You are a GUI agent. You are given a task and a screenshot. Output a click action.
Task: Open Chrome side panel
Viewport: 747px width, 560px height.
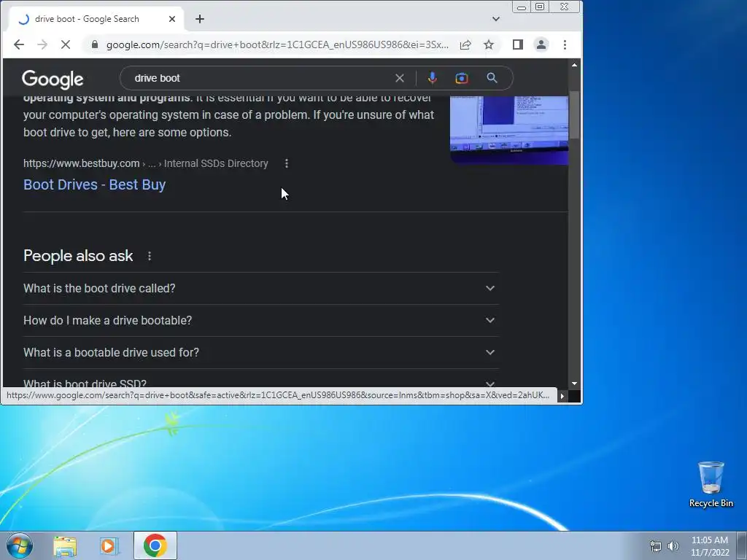518,44
